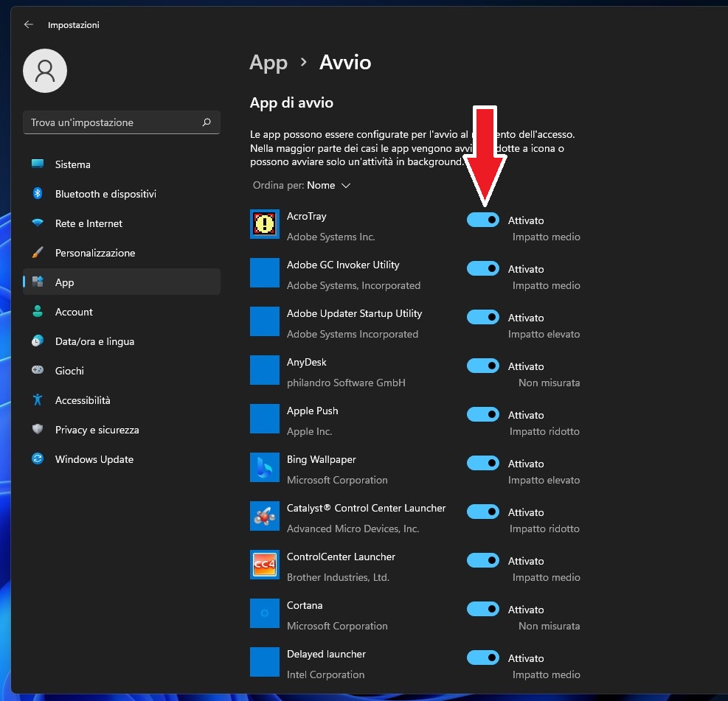Toggle Apple Push startup off
Screen dimensions: 728x701
click(x=483, y=415)
